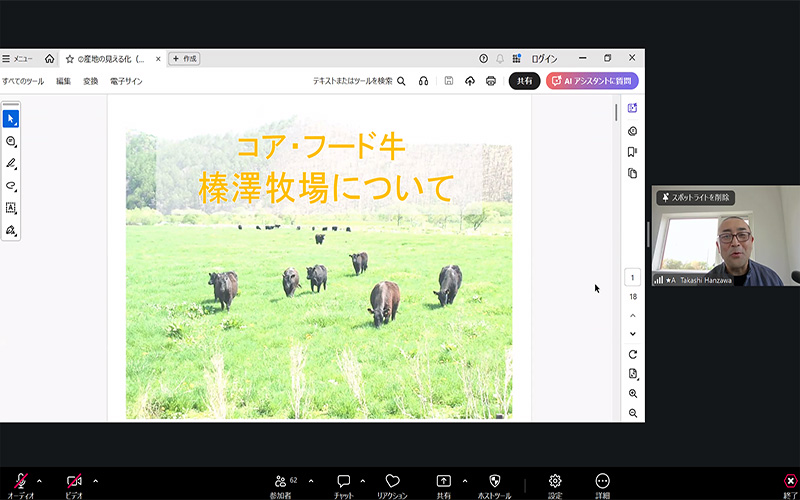This screenshot has height=500, width=800.
Task: Choose the freehand draw tool
Action: coord(11,186)
